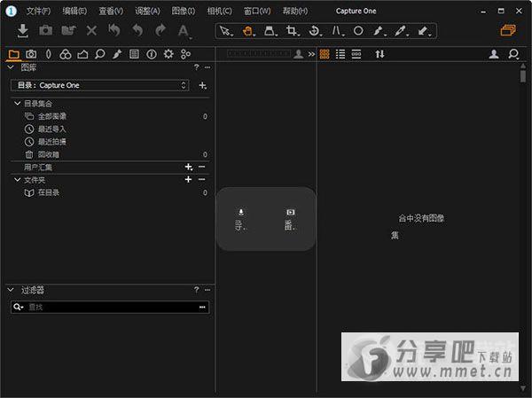The image size is (532, 398).
Task: Select the Keystone tool
Action: point(337,31)
